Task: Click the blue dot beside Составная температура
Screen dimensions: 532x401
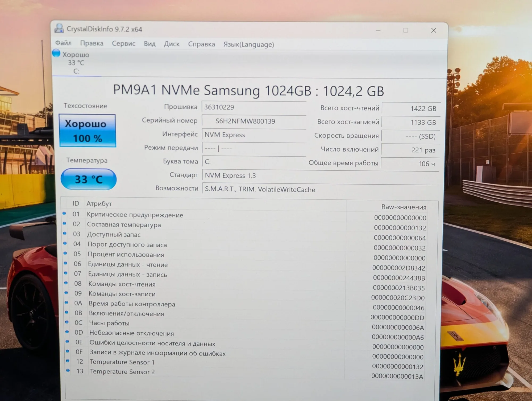Action: pos(64,223)
